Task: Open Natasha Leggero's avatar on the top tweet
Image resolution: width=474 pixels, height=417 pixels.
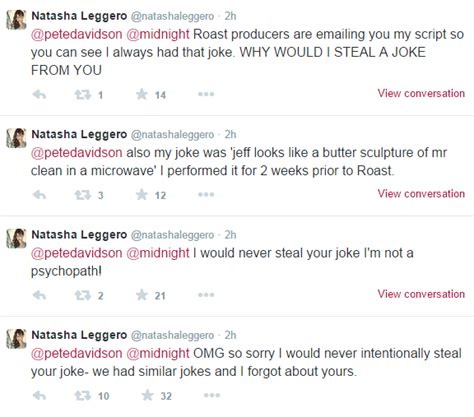Action: (x=16, y=20)
